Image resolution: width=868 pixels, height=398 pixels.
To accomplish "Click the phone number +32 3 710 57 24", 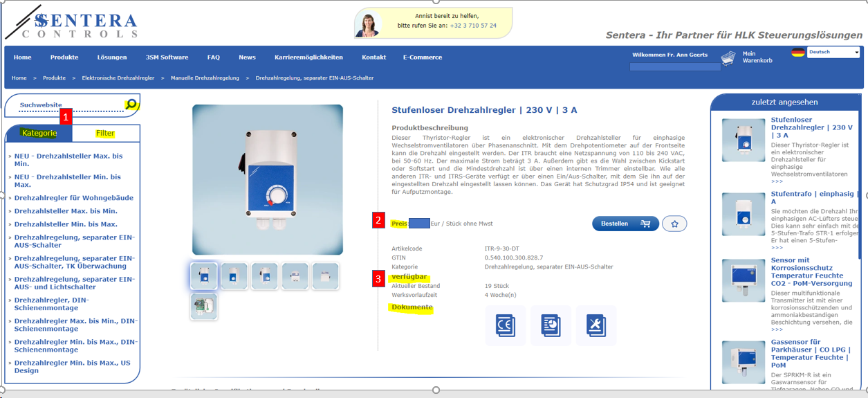I will pyautogui.click(x=473, y=26).
